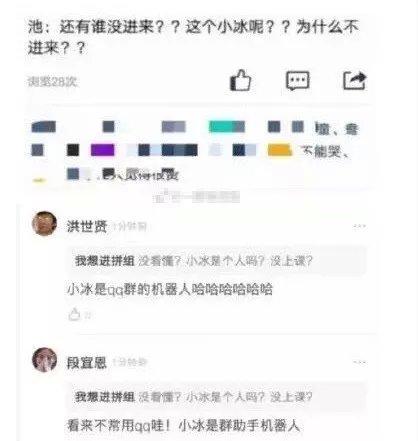Open 段宜恩's username link

(87, 362)
